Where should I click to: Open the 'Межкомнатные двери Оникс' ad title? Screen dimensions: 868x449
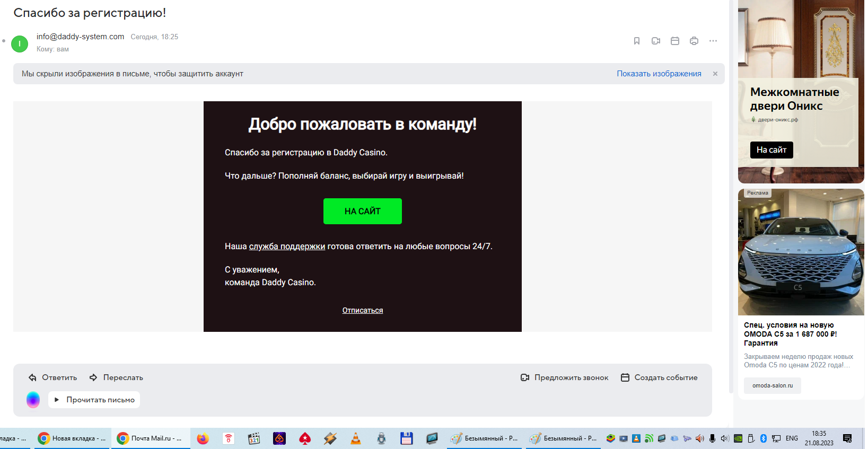[x=794, y=99]
